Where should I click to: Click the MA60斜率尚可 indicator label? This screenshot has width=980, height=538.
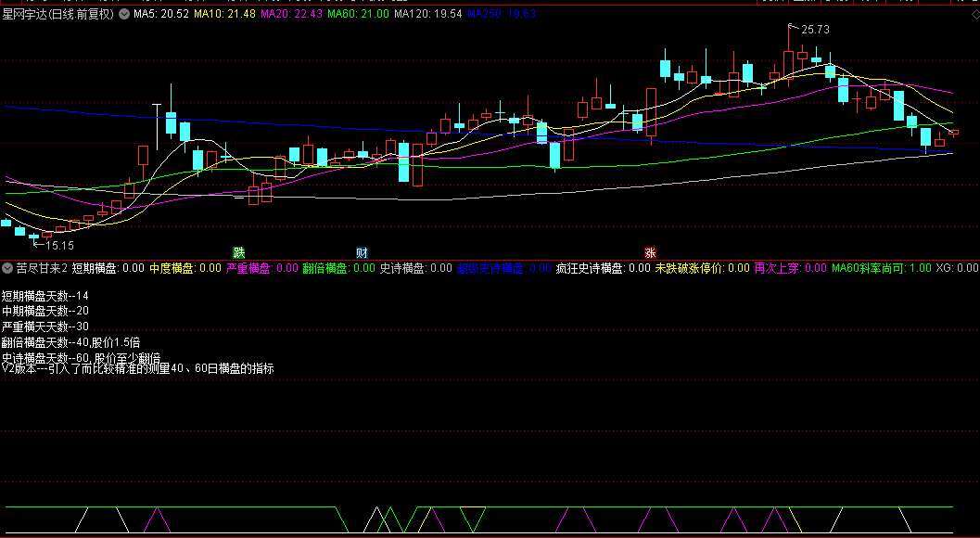(881, 268)
